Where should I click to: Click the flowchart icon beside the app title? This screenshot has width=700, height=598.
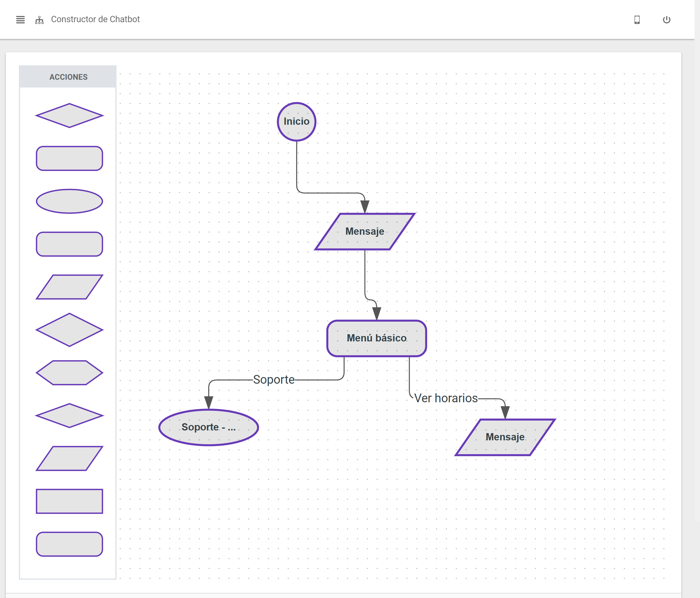coord(39,19)
